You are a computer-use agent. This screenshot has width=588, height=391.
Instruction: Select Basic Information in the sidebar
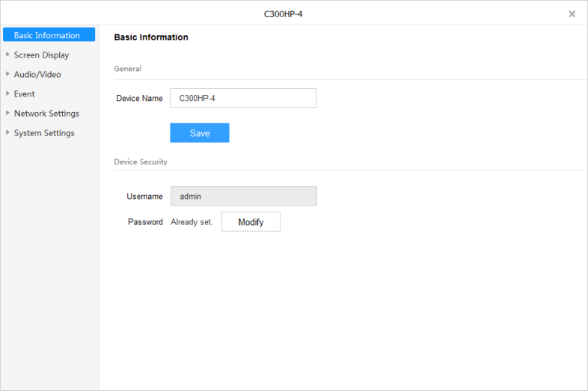[x=47, y=35]
